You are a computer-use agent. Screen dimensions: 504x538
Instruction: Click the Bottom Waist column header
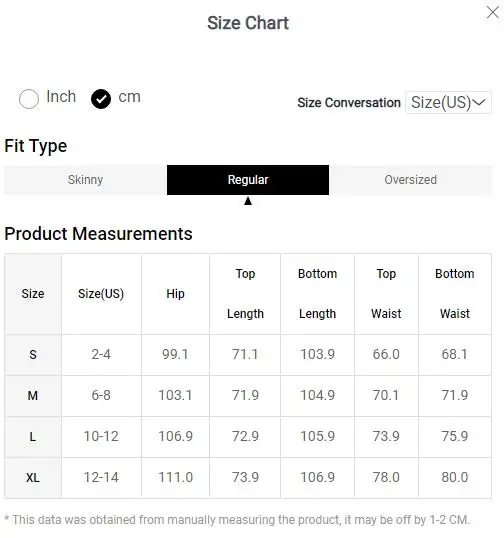[455, 294]
